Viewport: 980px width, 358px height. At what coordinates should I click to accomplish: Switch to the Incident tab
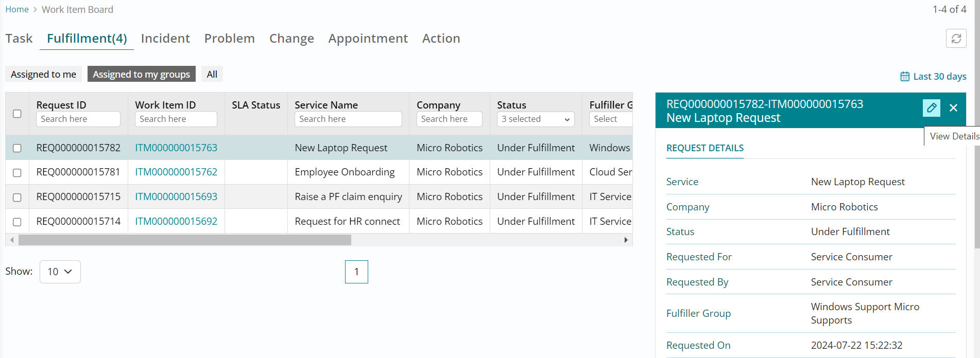pyautogui.click(x=165, y=39)
